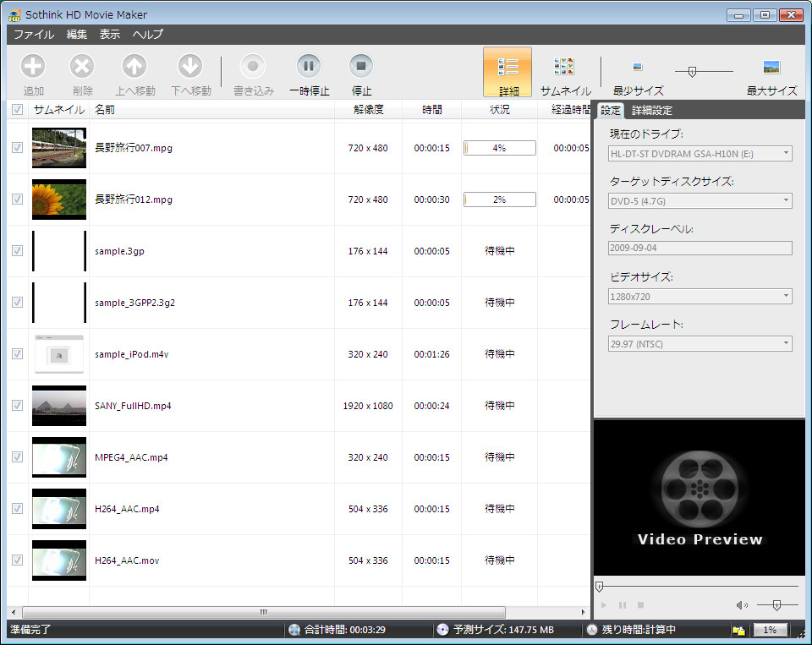
Task: Stop conversion with the 停止 icon
Action: [361, 66]
